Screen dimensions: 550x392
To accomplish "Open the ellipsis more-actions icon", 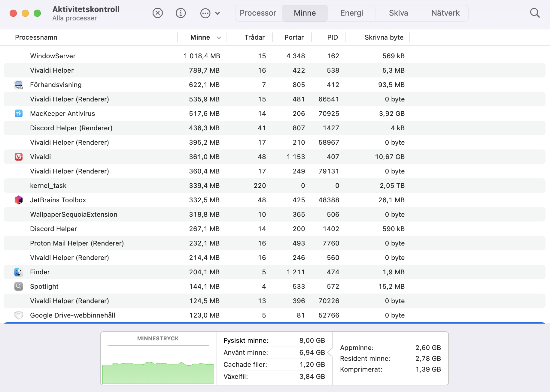I will 205,13.
